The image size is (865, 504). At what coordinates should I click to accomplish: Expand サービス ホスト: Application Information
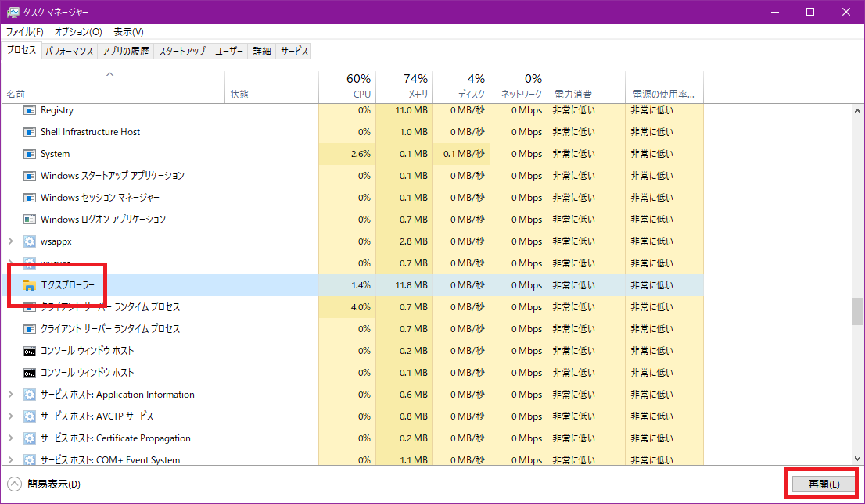(x=10, y=395)
